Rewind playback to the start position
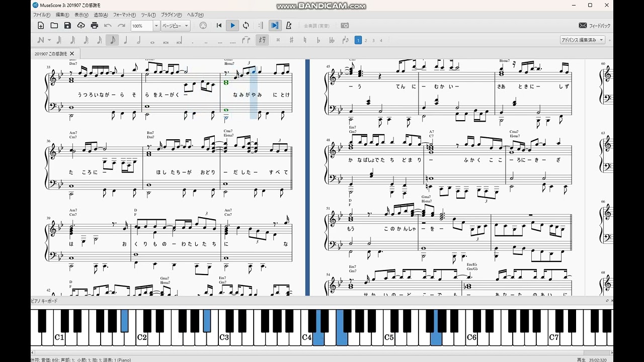This screenshot has height=362, width=644. pos(219,26)
